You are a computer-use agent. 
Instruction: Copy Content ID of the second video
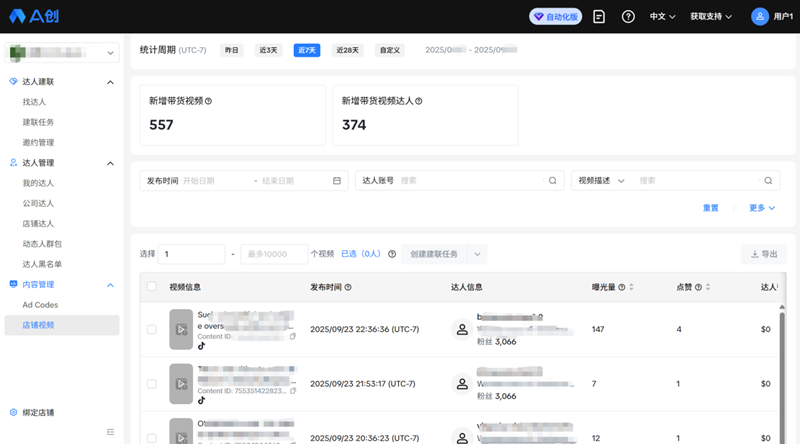[293, 390]
